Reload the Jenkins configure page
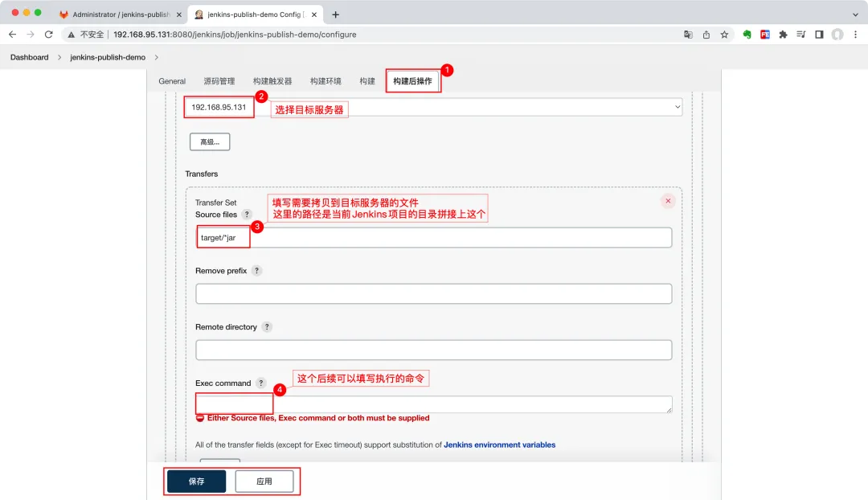Screen dimensions: 868x500 coord(49,35)
